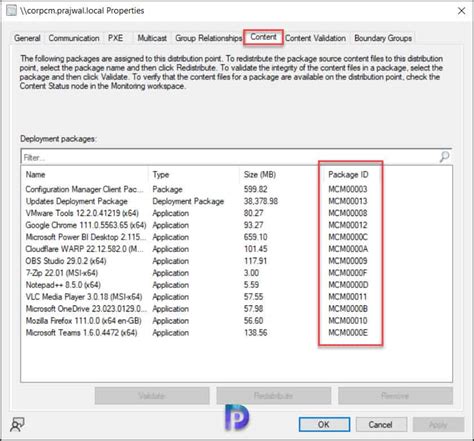This screenshot has width=474, height=441.
Task: Click the package ID MCM00008
Action: pyautogui.click(x=348, y=213)
